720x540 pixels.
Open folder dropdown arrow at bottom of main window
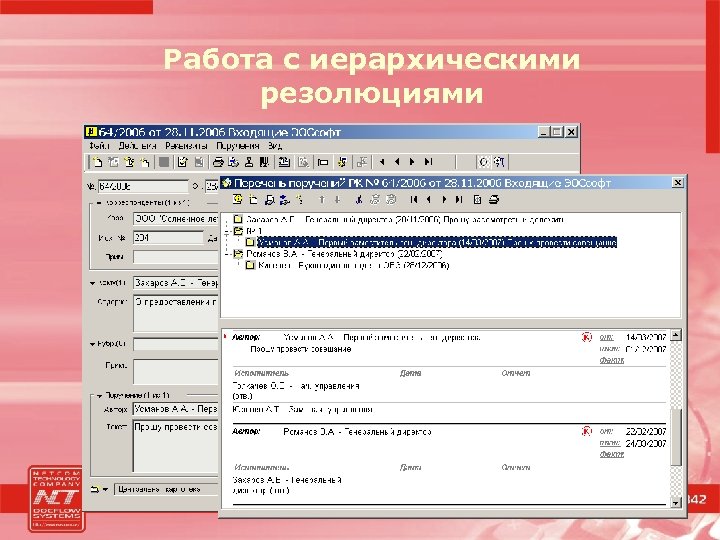coord(105,489)
